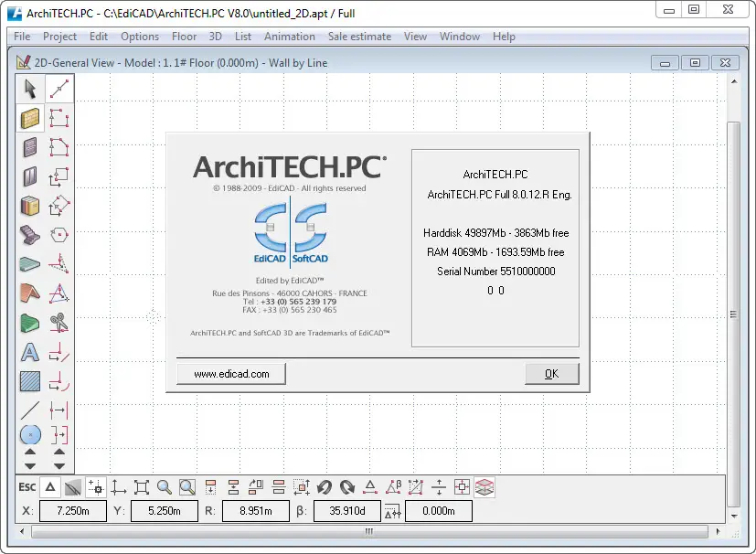Click horizontal scrollbar left arrow

pos(22,531)
